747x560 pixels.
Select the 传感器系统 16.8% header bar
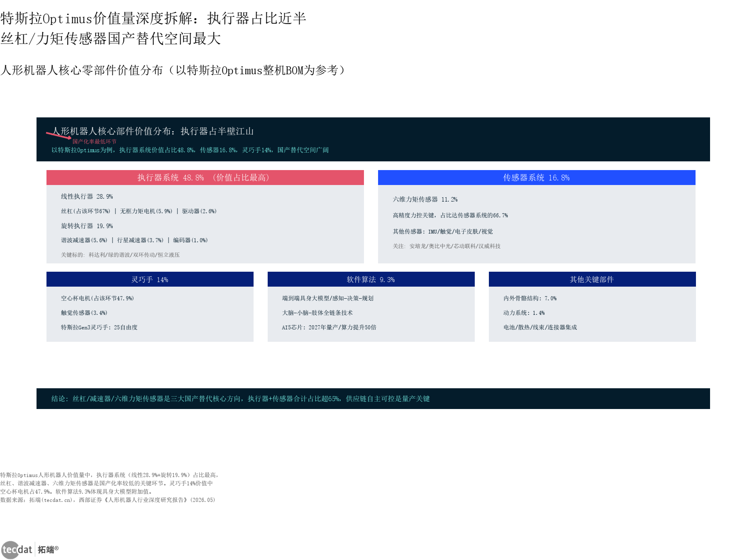[x=537, y=178]
